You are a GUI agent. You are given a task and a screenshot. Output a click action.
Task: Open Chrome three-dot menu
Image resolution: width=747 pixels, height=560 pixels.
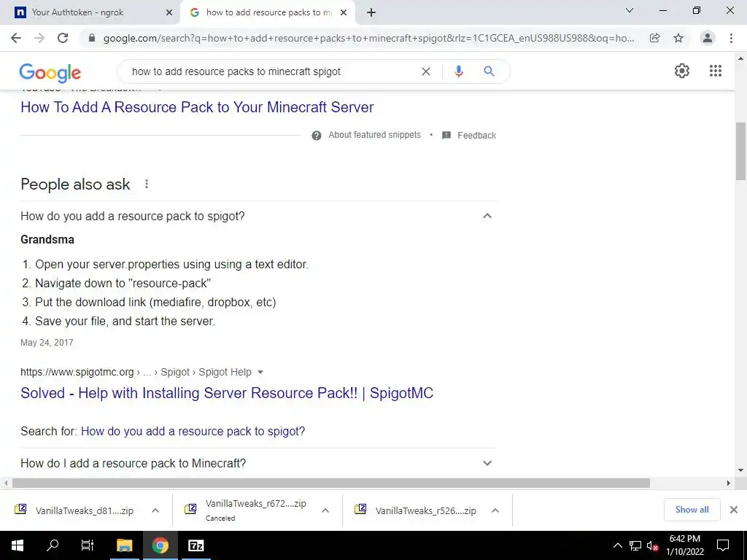[x=731, y=38]
